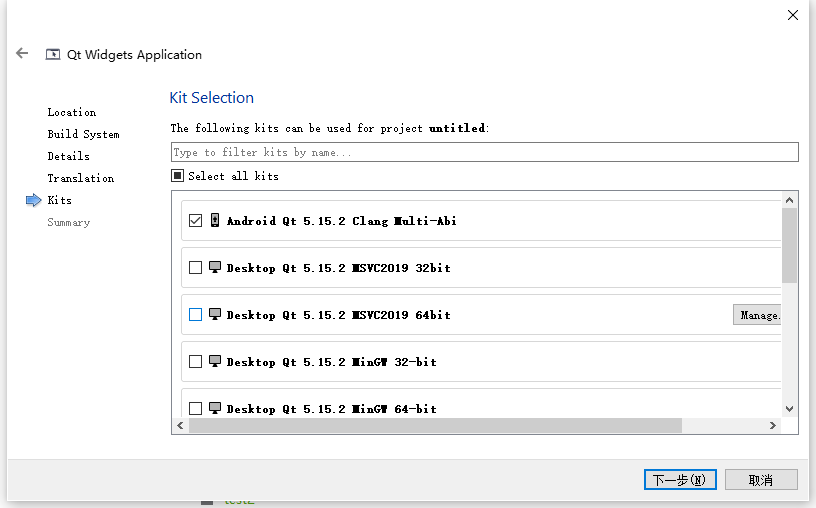Go back using the wizard back arrow

(x=22, y=53)
